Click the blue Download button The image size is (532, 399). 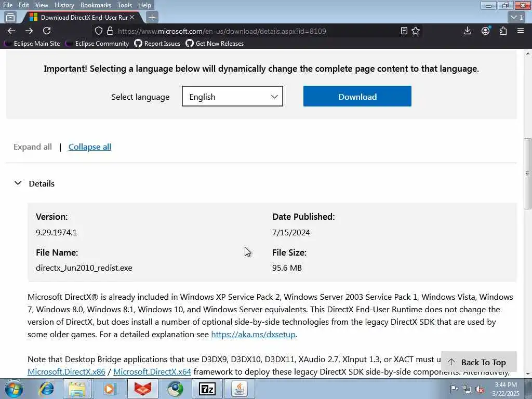357,96
